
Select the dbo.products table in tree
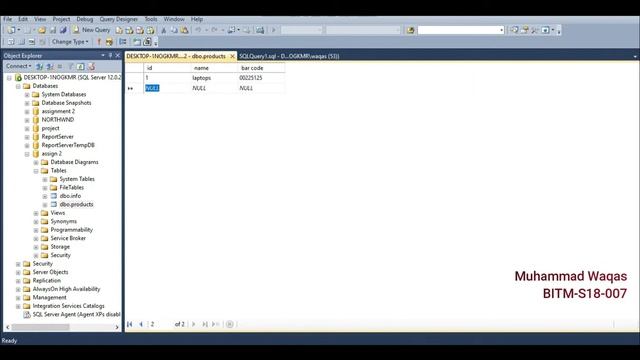tap(76, 204)
